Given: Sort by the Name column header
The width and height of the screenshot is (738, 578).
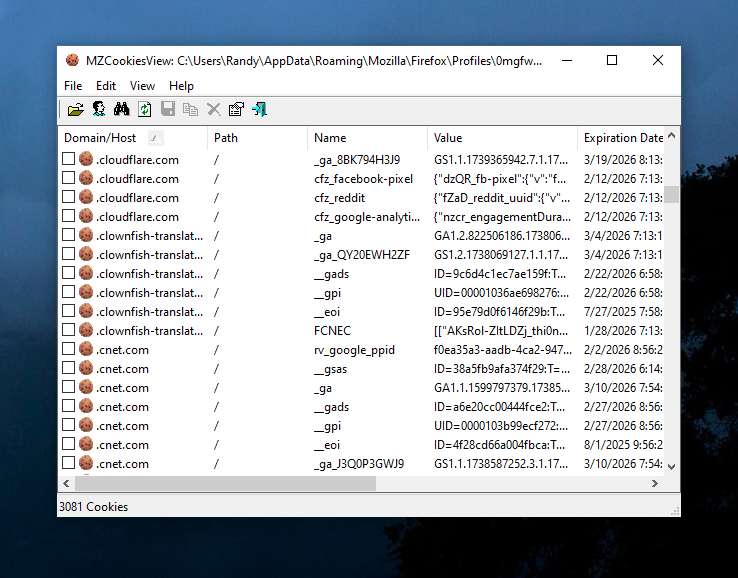Looking at the screenshot, I should 368,138.
